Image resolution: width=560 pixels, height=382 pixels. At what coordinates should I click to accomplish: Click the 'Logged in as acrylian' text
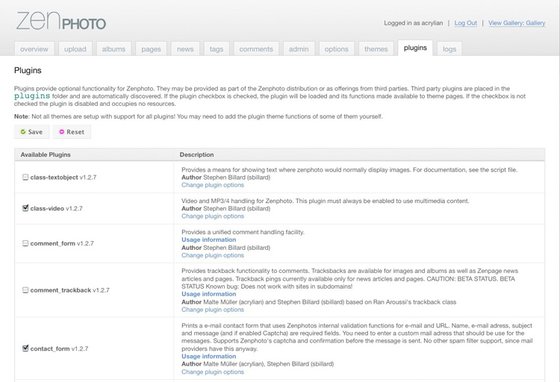pos(413,23)
